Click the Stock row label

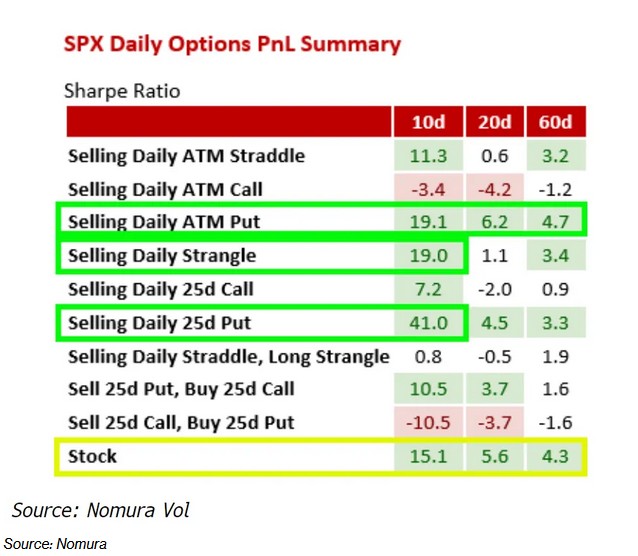point(92,456)
